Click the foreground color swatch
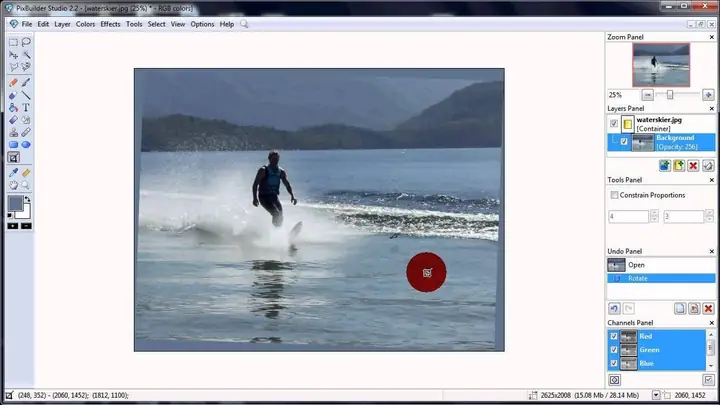The height and width of the screenshot is (405, 720). click(15, 203)
